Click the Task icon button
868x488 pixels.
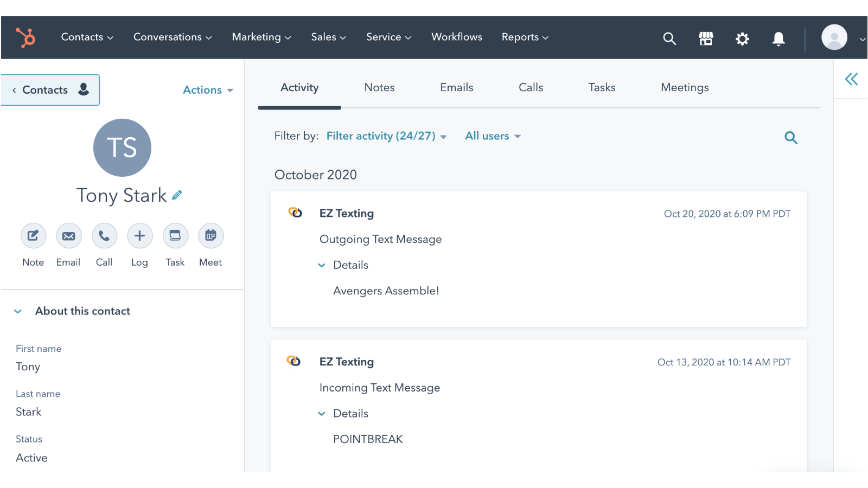coord(175,236)
